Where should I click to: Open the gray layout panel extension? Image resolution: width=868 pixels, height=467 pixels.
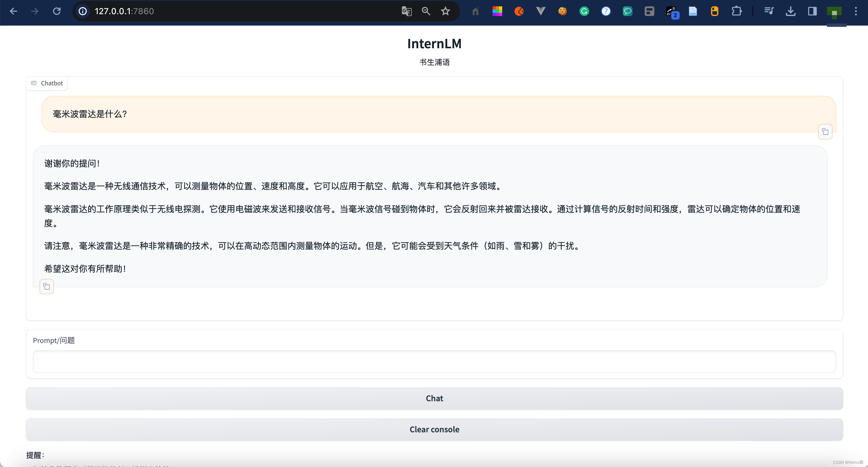pyautogui.click(x=649, y=11)
